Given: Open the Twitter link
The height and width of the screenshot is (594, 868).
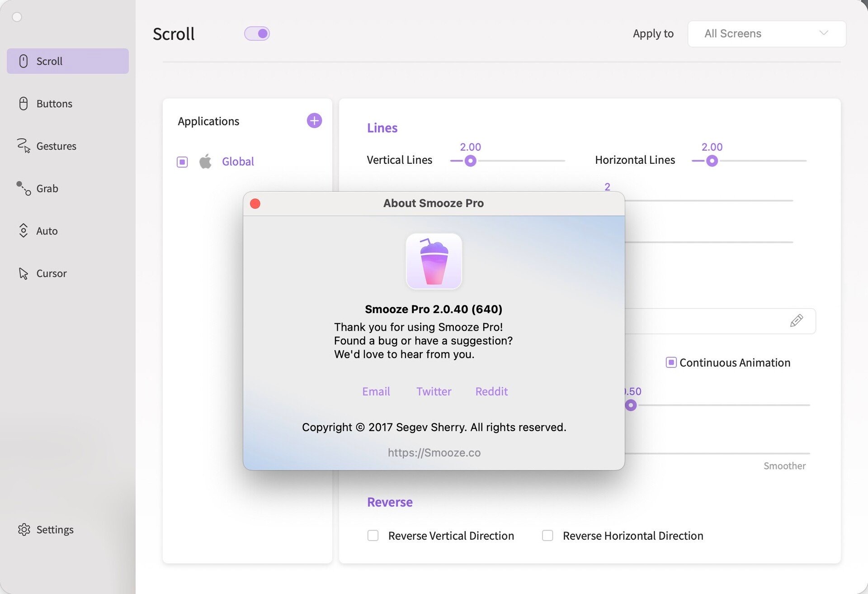Looking at the screenshot, I should [434, 391].
